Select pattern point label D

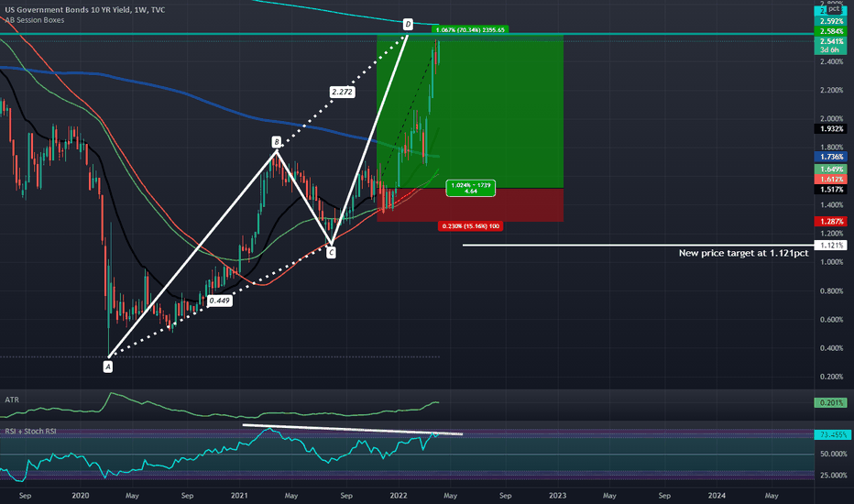click(x=408, y=24)
